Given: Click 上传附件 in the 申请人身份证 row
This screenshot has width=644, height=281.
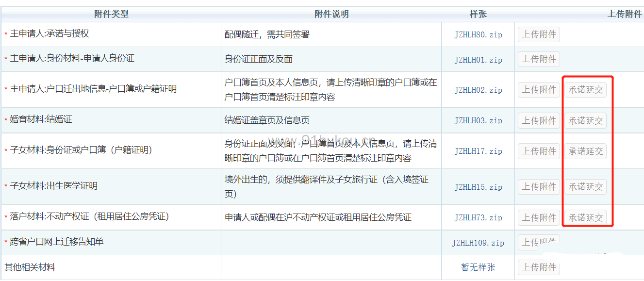Looking at the screenshot, I should [539, 59].
